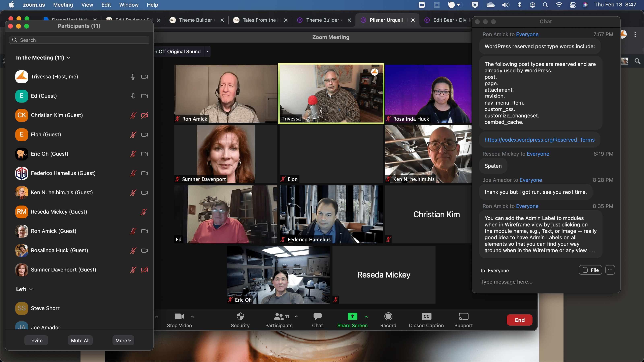
Task: Click the WordPress Reserved Terms link
Action: (x=539, y=139)
